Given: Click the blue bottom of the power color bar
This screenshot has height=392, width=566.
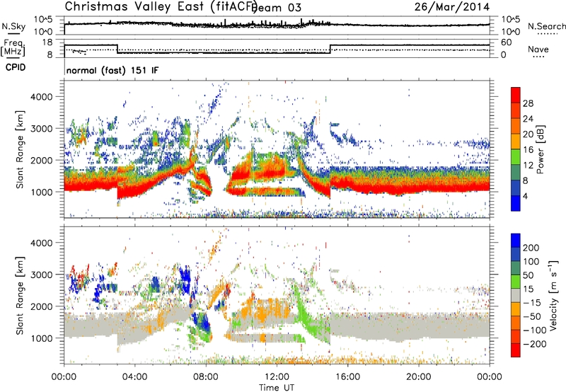Looking at the screenshot, I should click(x=516, y=203).
